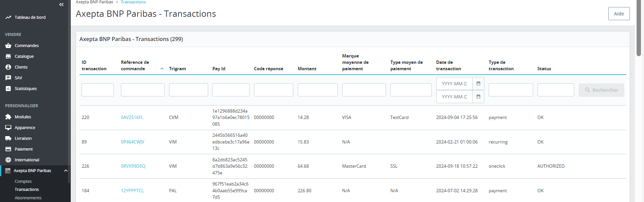Click the end date YYYY-MM-DD field
This screenshot has width=644, height=202.
click(454, 97)
